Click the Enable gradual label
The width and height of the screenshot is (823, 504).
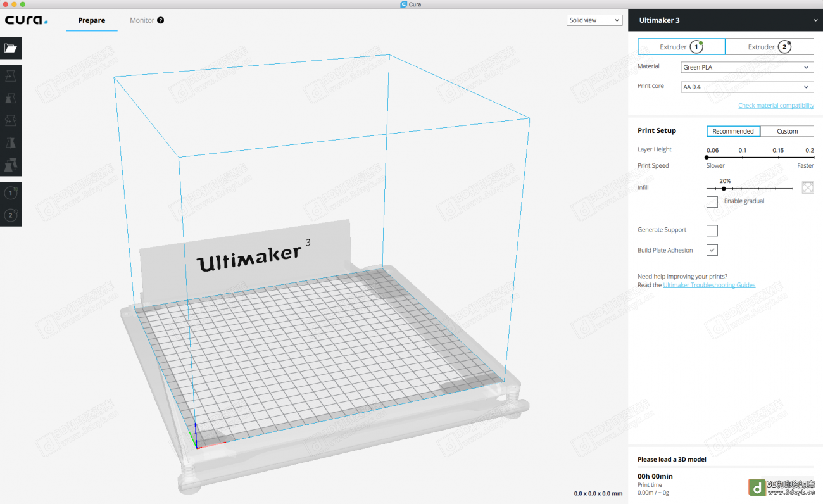(x=744, y=201)
